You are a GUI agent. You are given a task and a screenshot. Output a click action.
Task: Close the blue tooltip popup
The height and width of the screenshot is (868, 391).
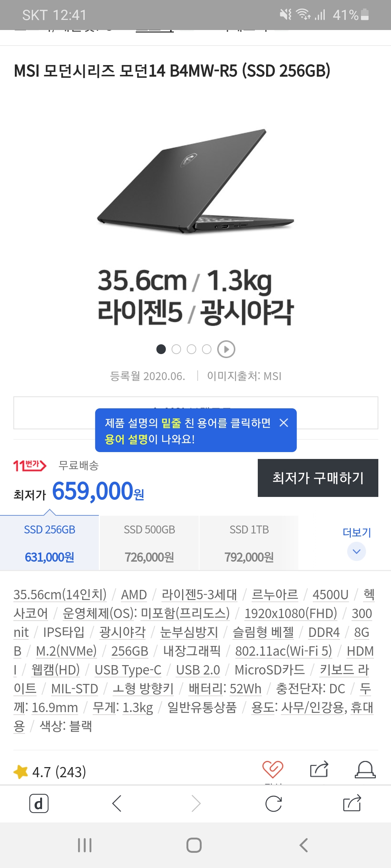[284, 422]
